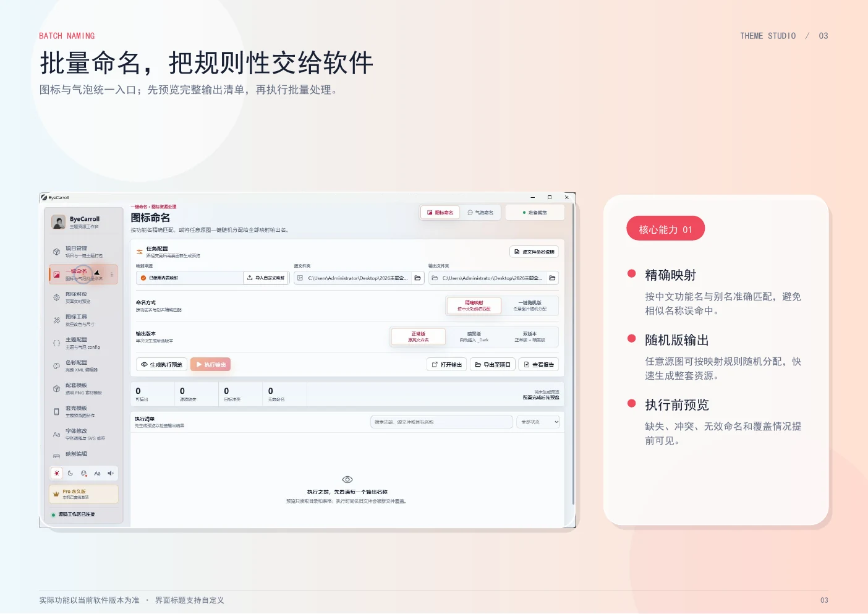
Task: Click the 可输出 count stat
Action: click(x=152, y=394)
